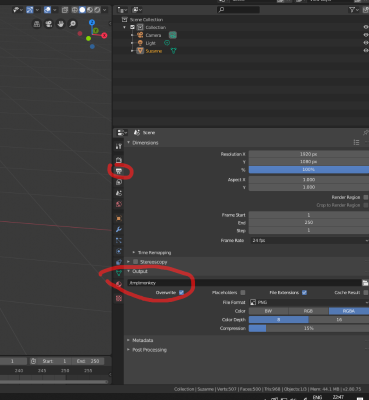Enable the Placeholders checkbox

[x=243, y=292]
